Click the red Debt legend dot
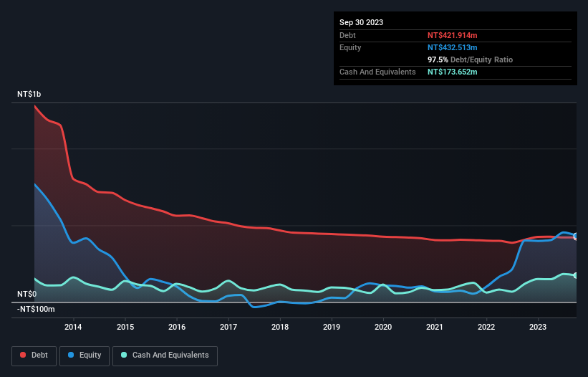The height and width of the screenshot is (377, 588). coord(23,355)
